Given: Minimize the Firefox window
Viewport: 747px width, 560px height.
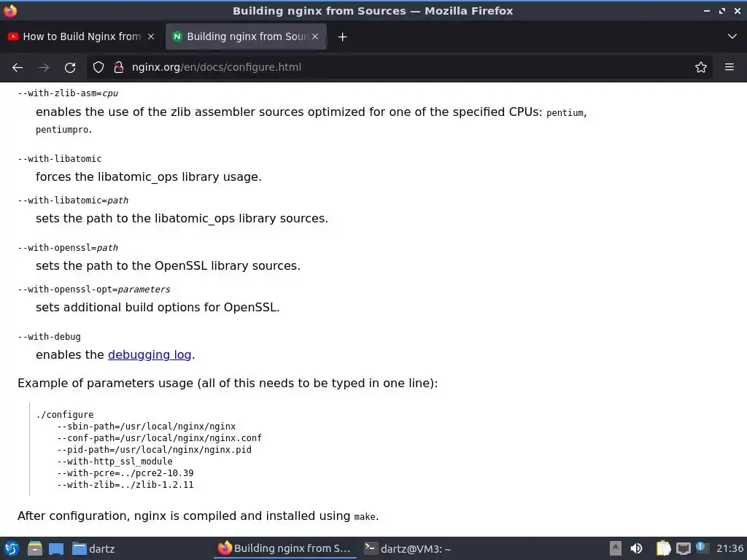Looking at the screenshot, I should coord(706,11).
